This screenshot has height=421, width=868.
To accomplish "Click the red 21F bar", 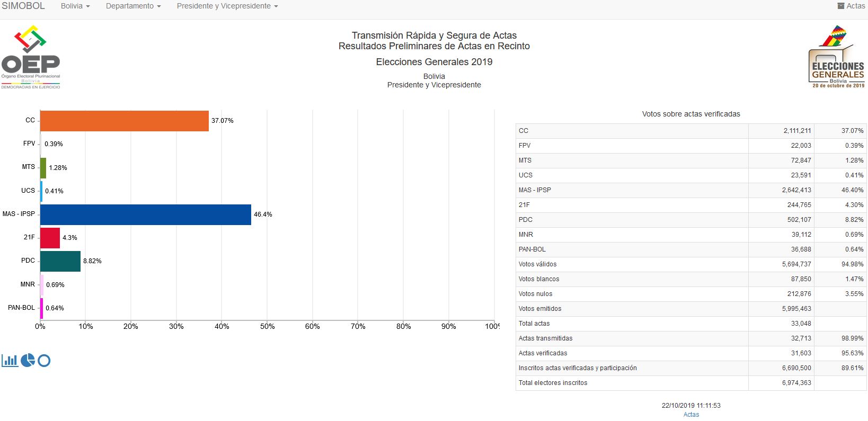I will point(50,238).
